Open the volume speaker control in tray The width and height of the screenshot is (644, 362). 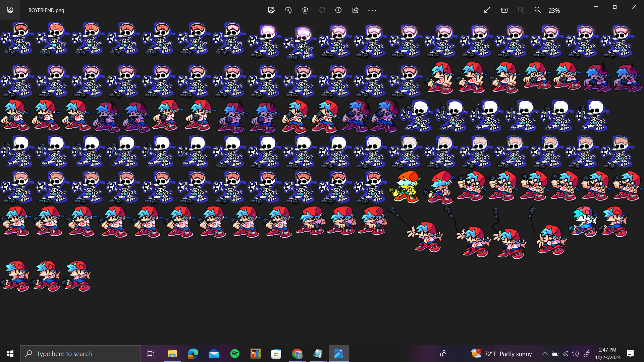pos(575,354)
